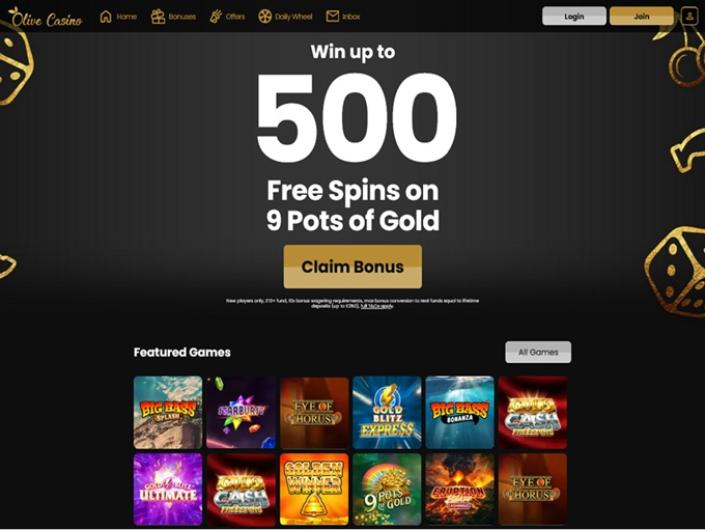The height and width of the screenshot is (530, 705).
Task: Click the Login button
Action: tap(574, 16)
